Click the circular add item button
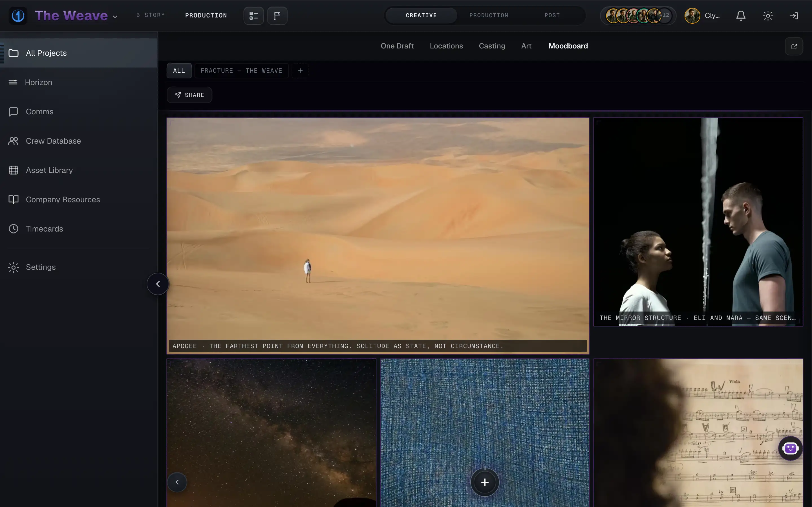Image resolution: width=812 pixels, height=507 pixels. [x=485, y=482]
